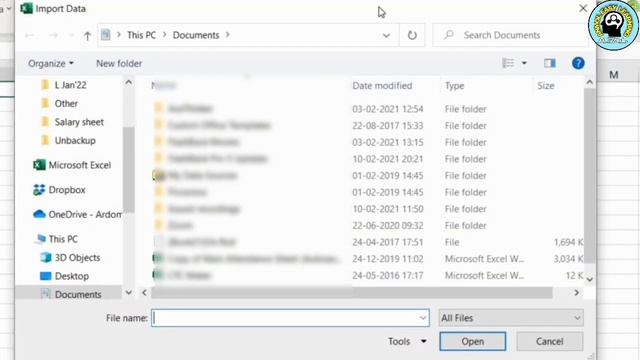
Task: Select This PC in address breadcrumb
Action: tap(141, 35)
